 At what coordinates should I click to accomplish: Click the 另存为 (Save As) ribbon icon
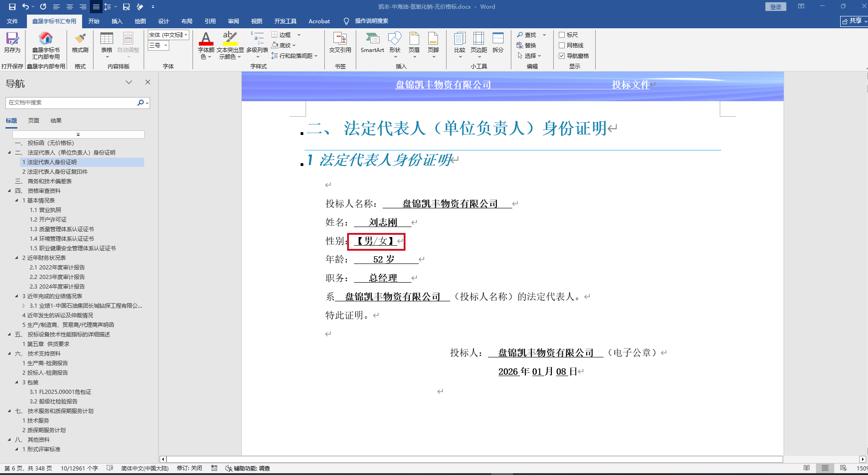click(12, 42)
